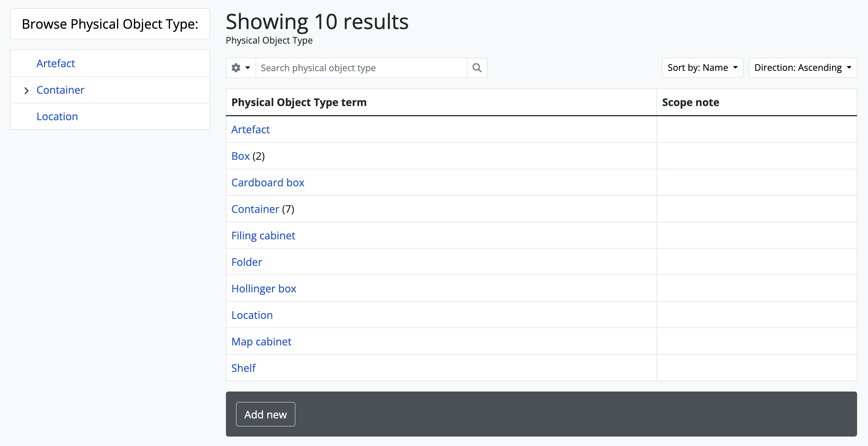Open the Location term in results table
868x446 pixels.
coord(252,315)
